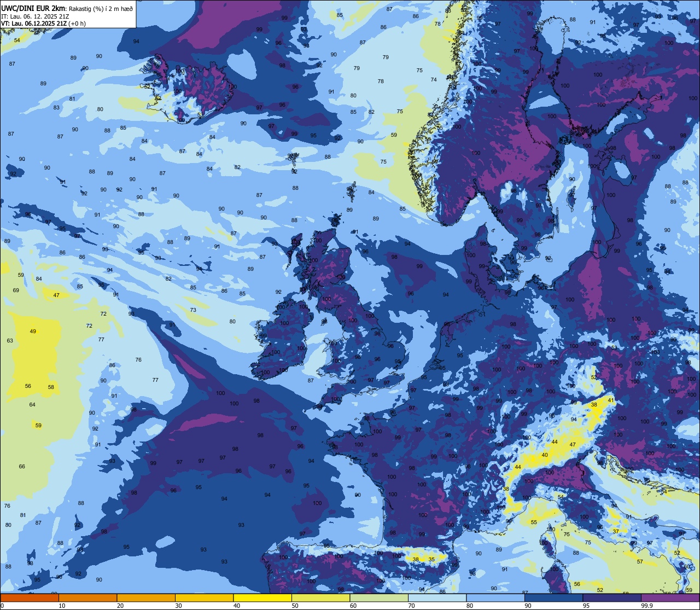Click the dark orange 0–10 legend swatch
Viewport: 700px width, 610px height.
[x=30, y=597]
